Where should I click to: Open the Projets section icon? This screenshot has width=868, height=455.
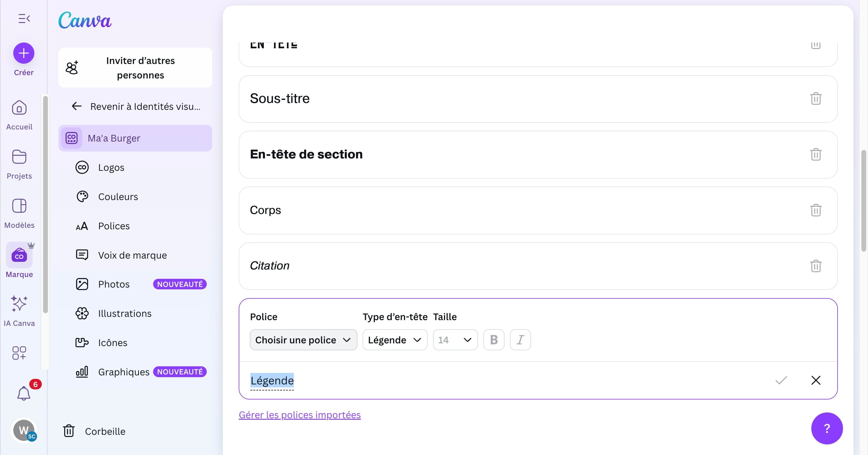pos(19,157)
